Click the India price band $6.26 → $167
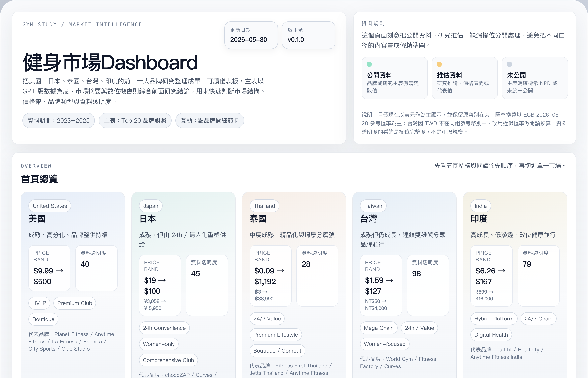 pos(491,276)
